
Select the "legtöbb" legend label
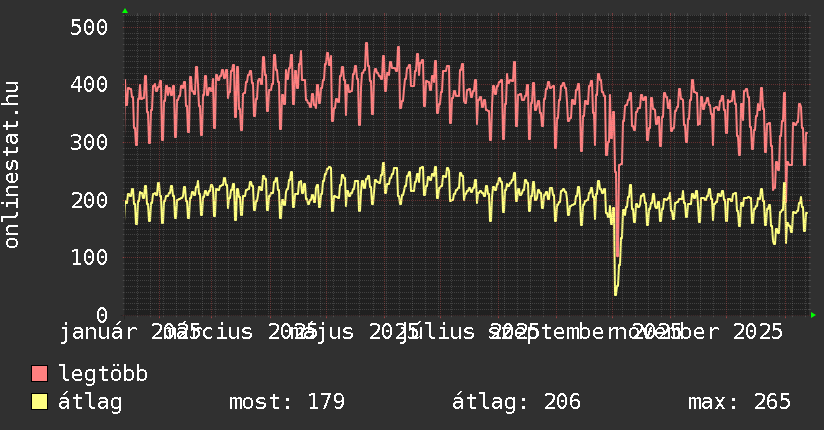tap(103, 374)
